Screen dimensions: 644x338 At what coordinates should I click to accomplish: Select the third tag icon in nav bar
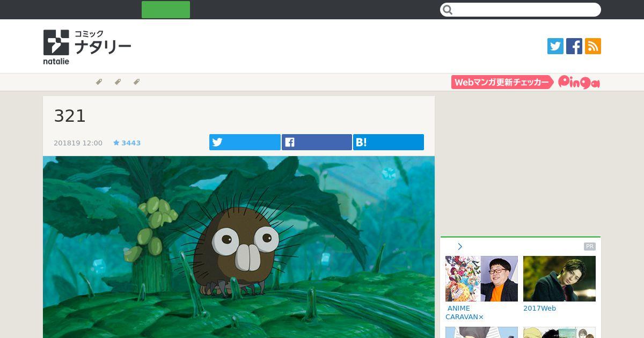point(136,82)
